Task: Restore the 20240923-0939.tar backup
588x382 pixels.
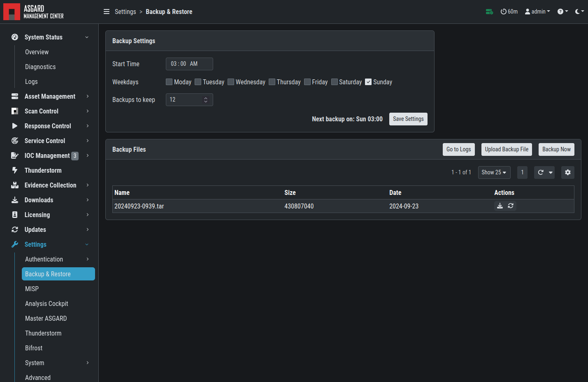Action: click(511, 206)
